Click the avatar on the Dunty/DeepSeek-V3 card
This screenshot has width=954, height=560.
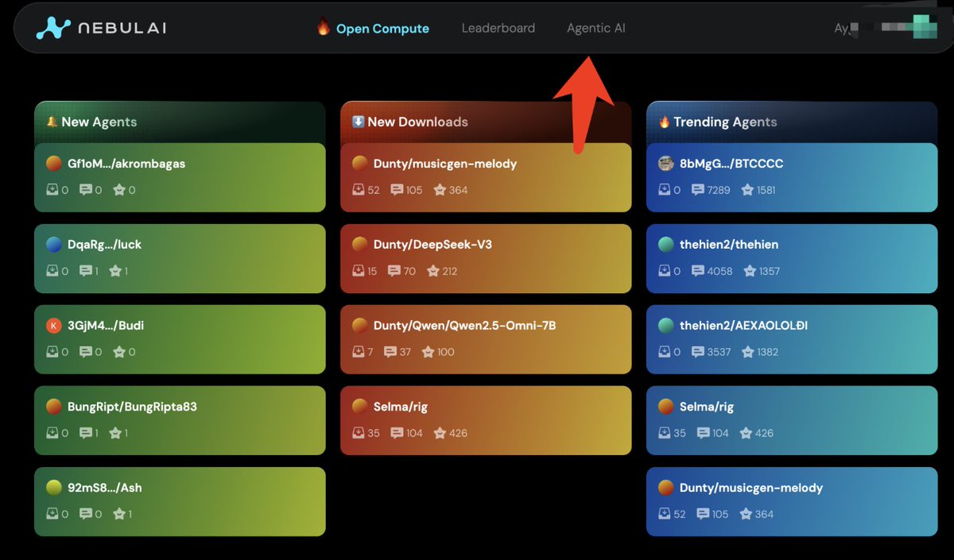tap(360, 245)
